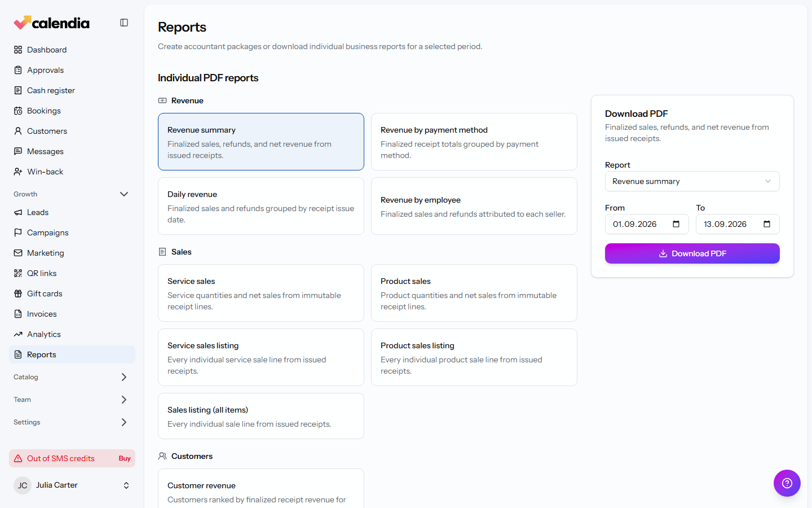Click the Leads megaphone icon

18,212
